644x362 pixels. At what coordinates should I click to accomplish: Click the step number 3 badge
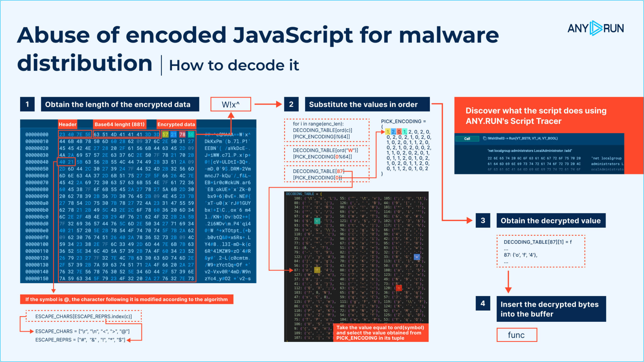click(x=483, y=221)
